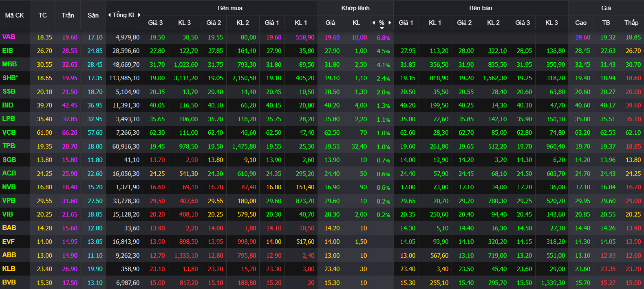Click BVB's sell volume 1,339,30

point(553,283)
